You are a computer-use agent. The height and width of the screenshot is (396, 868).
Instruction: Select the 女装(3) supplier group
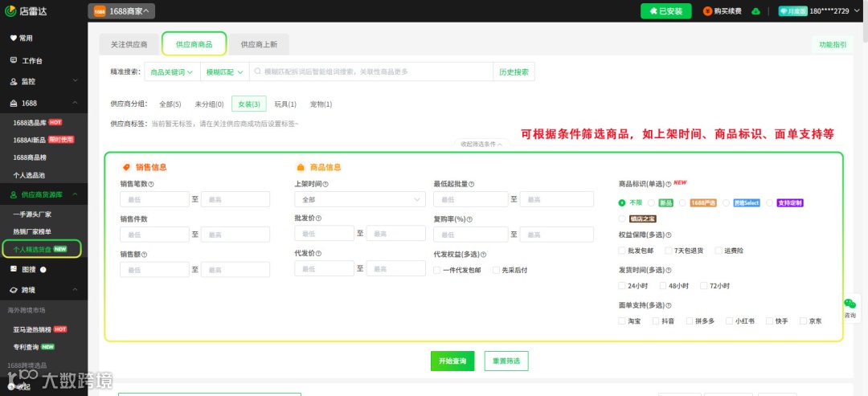click(x=249, y=104)
